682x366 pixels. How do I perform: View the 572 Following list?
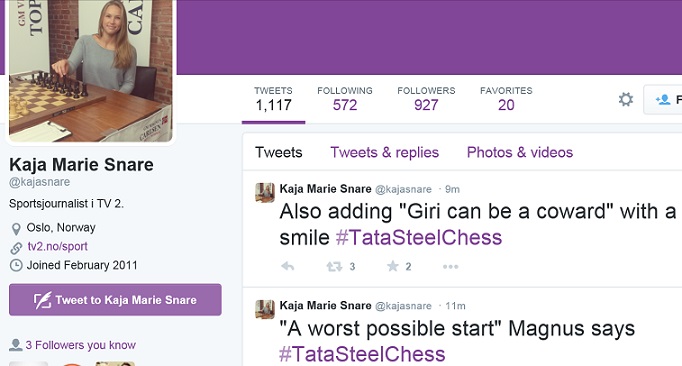tap(345, 99)
